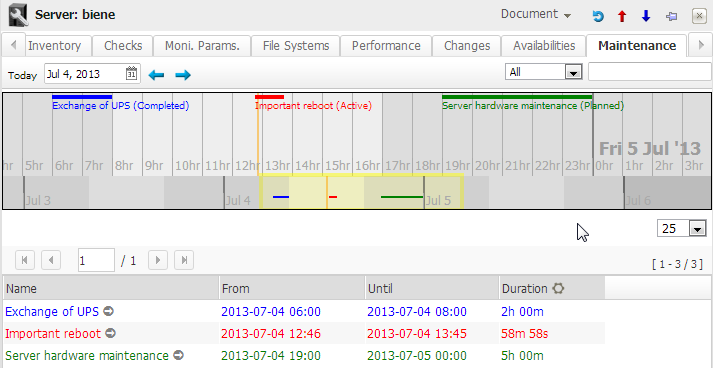
Task: Click the wrench server icon
Action: 18,15
